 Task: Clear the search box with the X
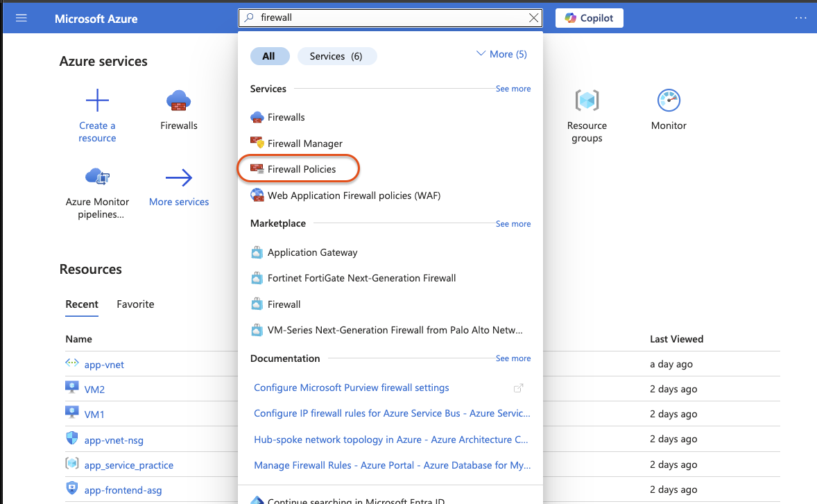tap(533, 18)
